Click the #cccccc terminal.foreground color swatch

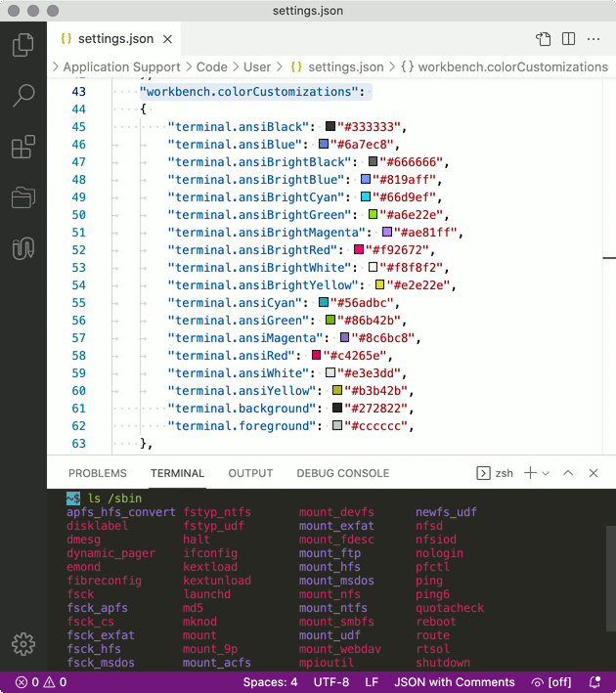pyautogui.click(x=337, y=425)
